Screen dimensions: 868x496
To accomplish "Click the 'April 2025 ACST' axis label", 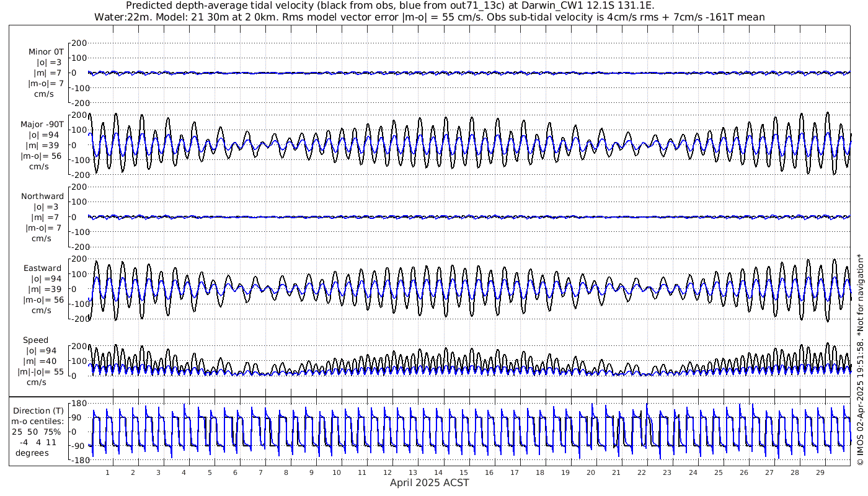I will click(x=429, y=483).
